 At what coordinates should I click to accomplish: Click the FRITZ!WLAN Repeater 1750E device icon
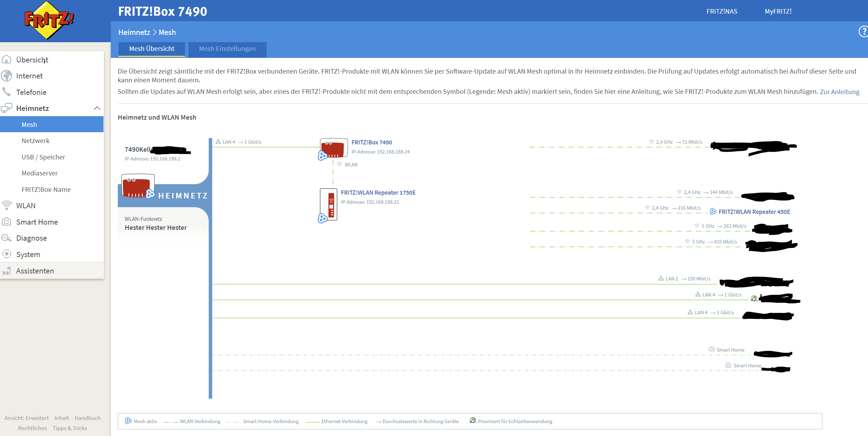pyautogui.click(x=329, y=205)
